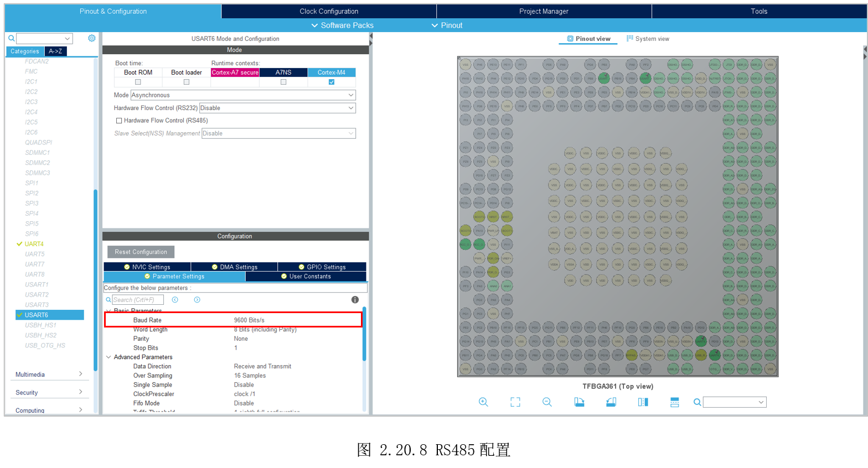868x468 pixels.
Task: Collapse the Advanced Parameters section
Action: [x=108, y=357]
